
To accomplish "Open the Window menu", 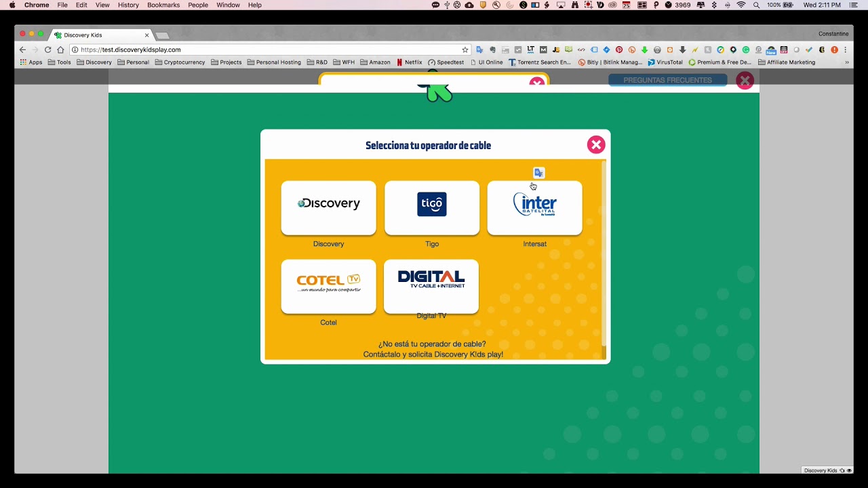I will pyautogui.click(x=228, y=5).
